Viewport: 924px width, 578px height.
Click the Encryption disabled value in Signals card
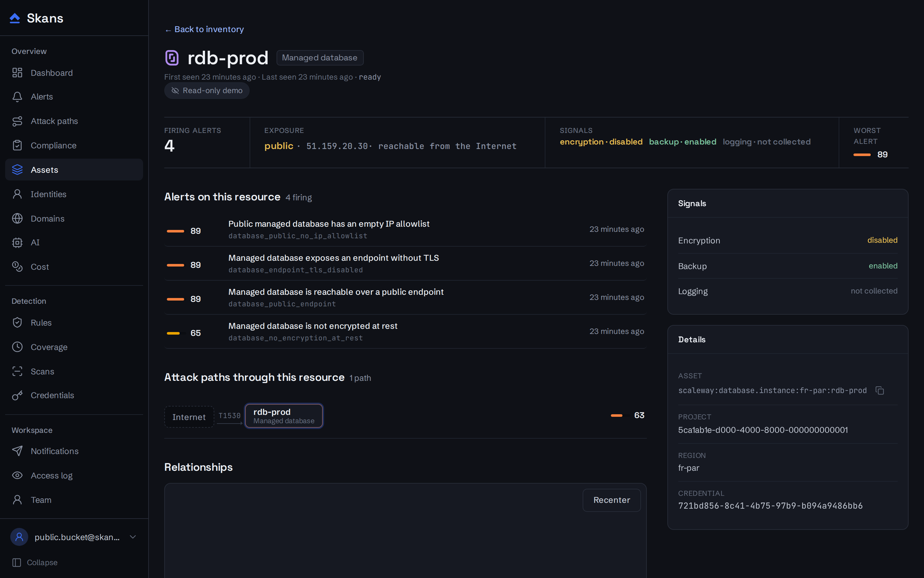882,240
